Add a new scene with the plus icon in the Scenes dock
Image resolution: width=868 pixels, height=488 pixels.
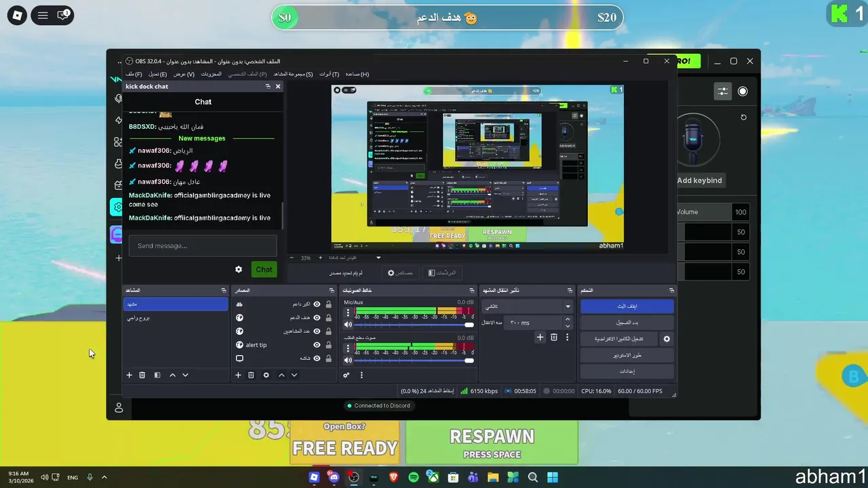(129, 375)
